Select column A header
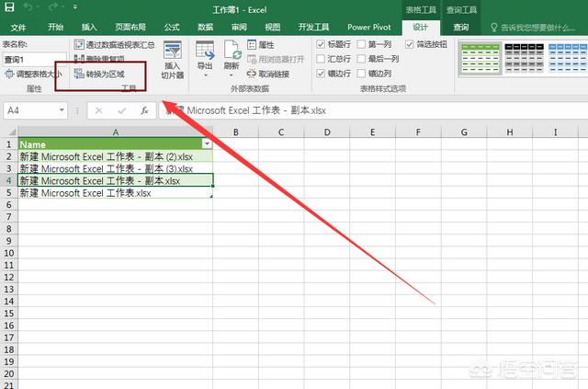 [x=116, y=132]
